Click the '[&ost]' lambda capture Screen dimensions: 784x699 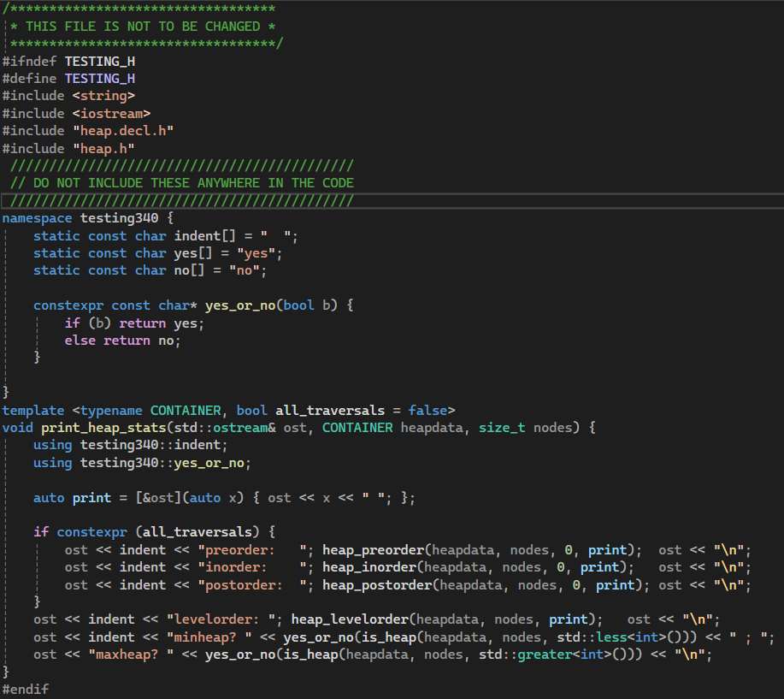[x=158, y=498]
